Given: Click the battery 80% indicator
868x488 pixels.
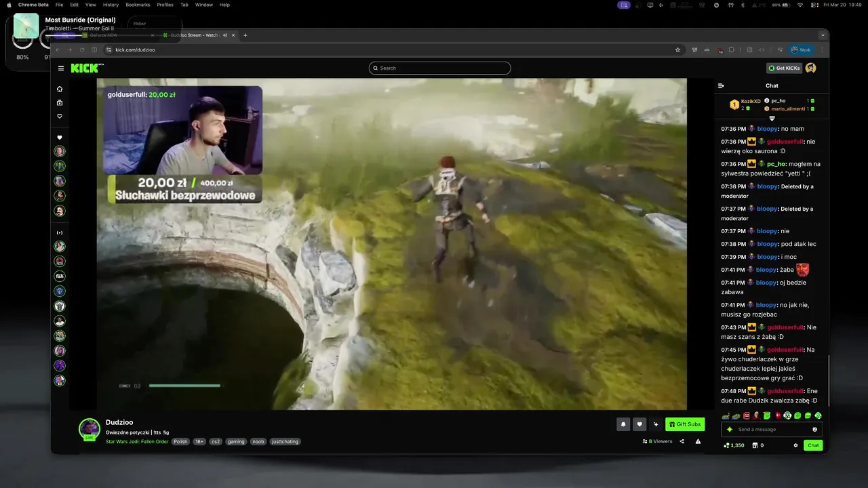Looking at the screenshot, I should (782, 5).
